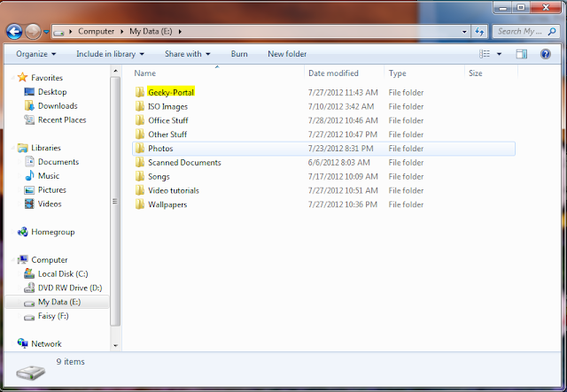
Task: Create a New folder
Action: point(287,54)
